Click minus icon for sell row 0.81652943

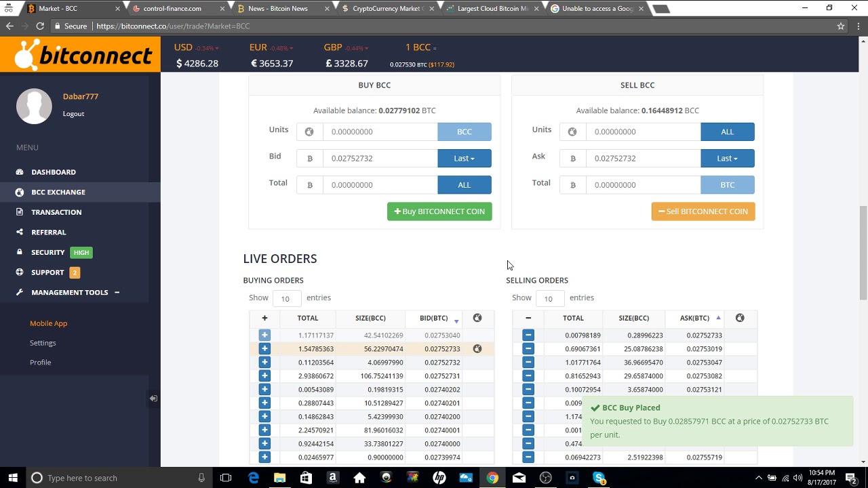528,375
